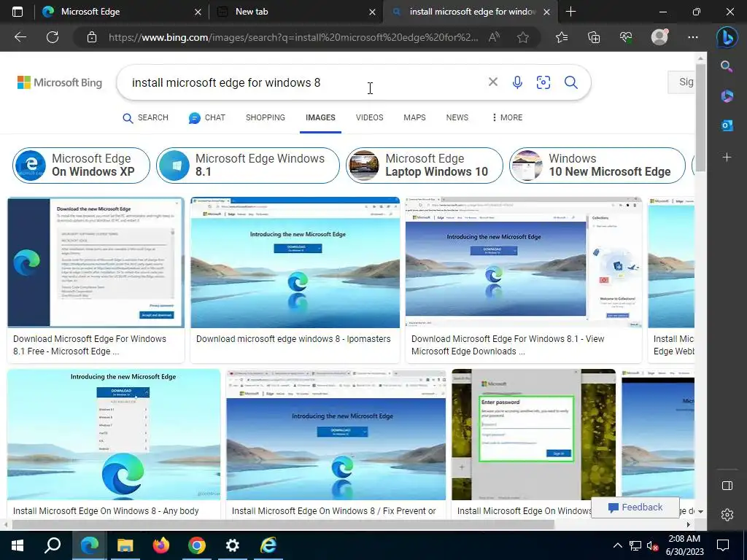Open the SEARCH results tab
The width and height of the screenshot is (747, 560).
(146, 117)
